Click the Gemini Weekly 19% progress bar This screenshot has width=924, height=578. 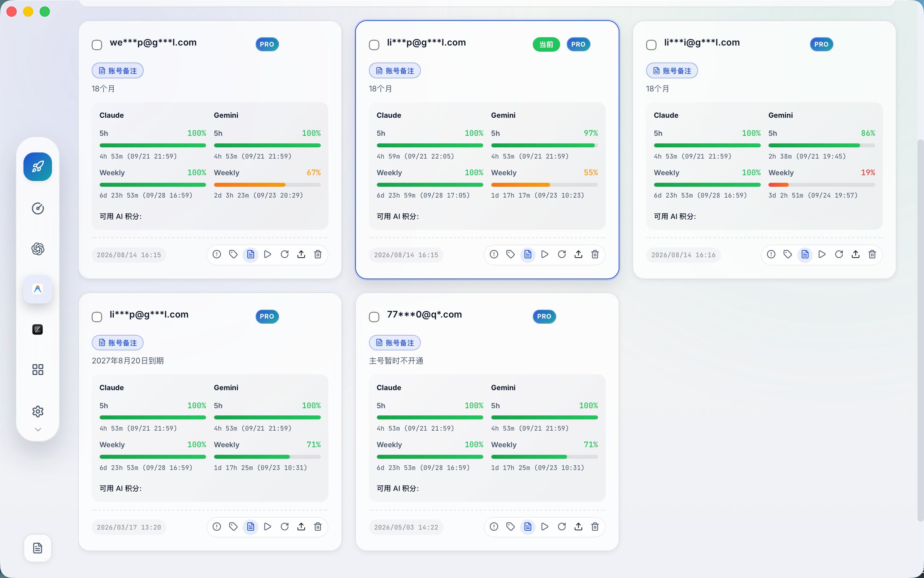pyautogui.click(x=821, y=185)
